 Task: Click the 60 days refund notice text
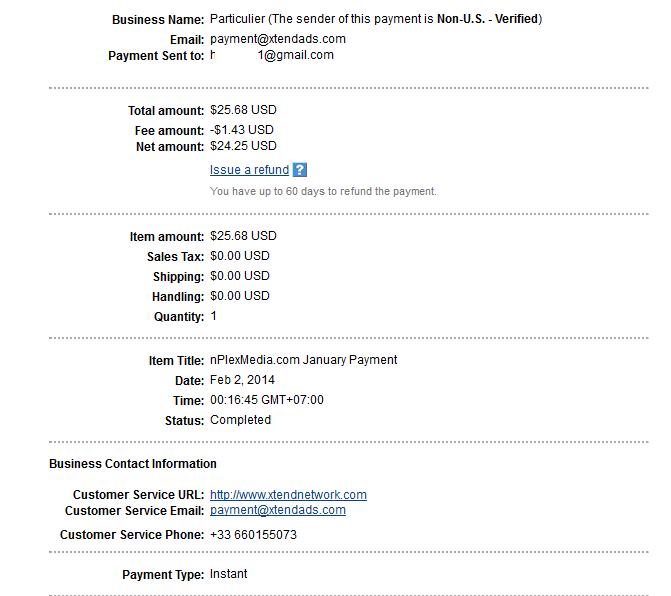pos(323,191)
